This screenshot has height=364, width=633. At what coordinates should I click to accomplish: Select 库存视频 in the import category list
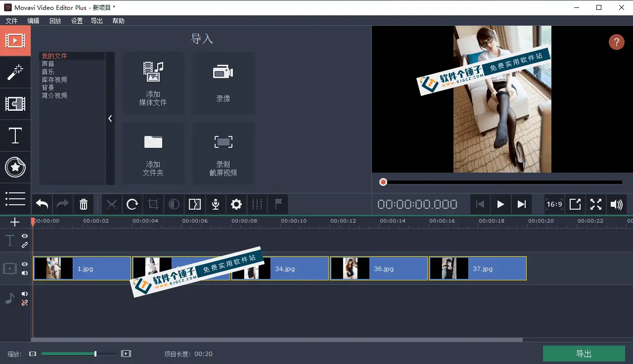tap(54, 79)
